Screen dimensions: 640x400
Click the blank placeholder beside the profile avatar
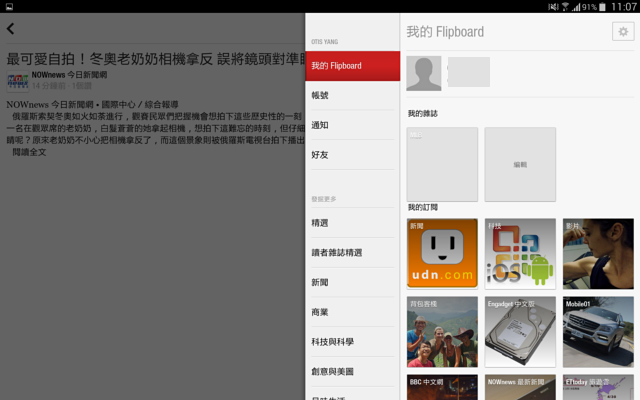469,72
